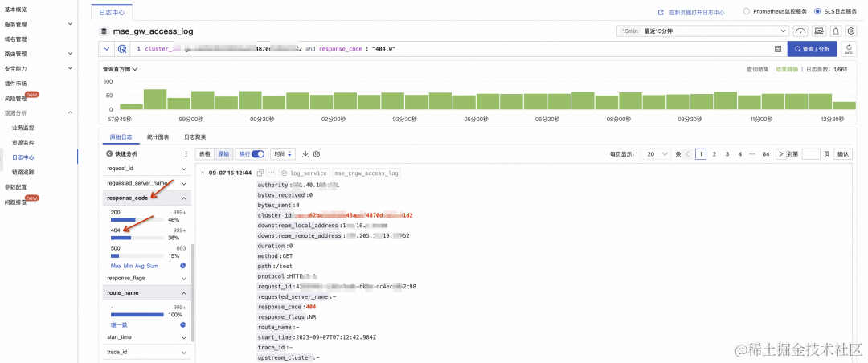868x363 pixels.
Task: Toggle the 换行 line-wrap switch
Action: click(258, 154)
